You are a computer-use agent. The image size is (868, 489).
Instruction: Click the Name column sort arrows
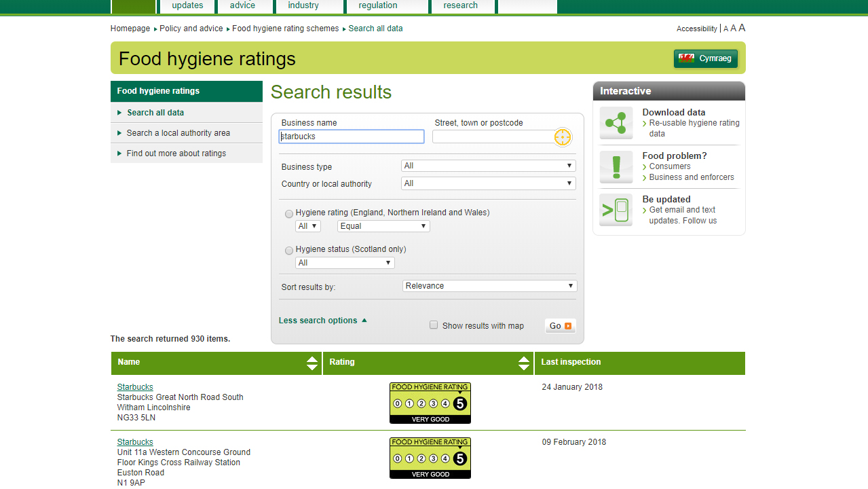point(312,363)
